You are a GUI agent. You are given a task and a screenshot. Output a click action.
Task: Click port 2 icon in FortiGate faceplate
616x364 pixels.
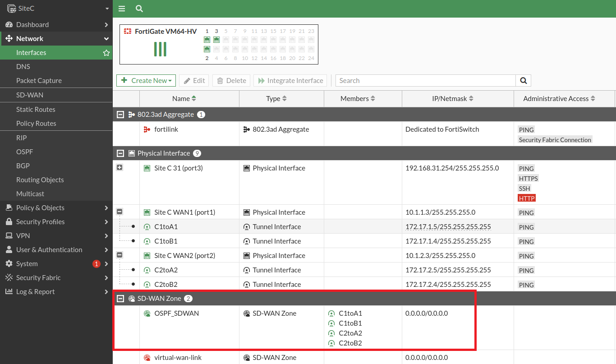207,49
